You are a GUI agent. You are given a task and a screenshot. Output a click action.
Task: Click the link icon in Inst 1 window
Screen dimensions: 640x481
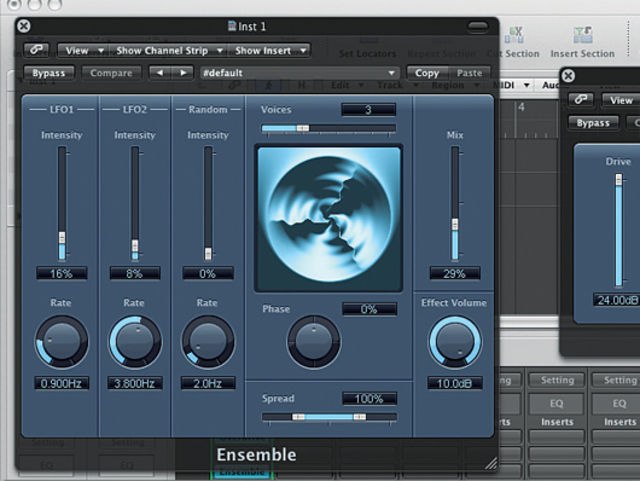[36, 50]
